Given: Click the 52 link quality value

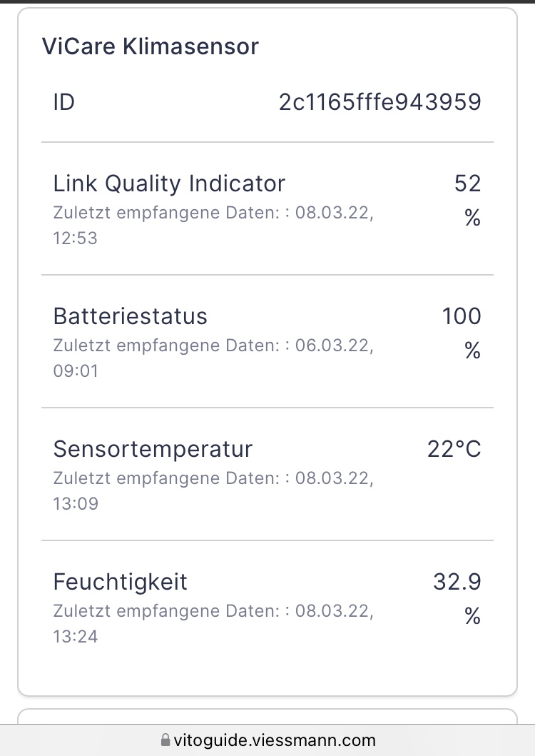Looking at the screenshot, I should (x=467, y=183).
